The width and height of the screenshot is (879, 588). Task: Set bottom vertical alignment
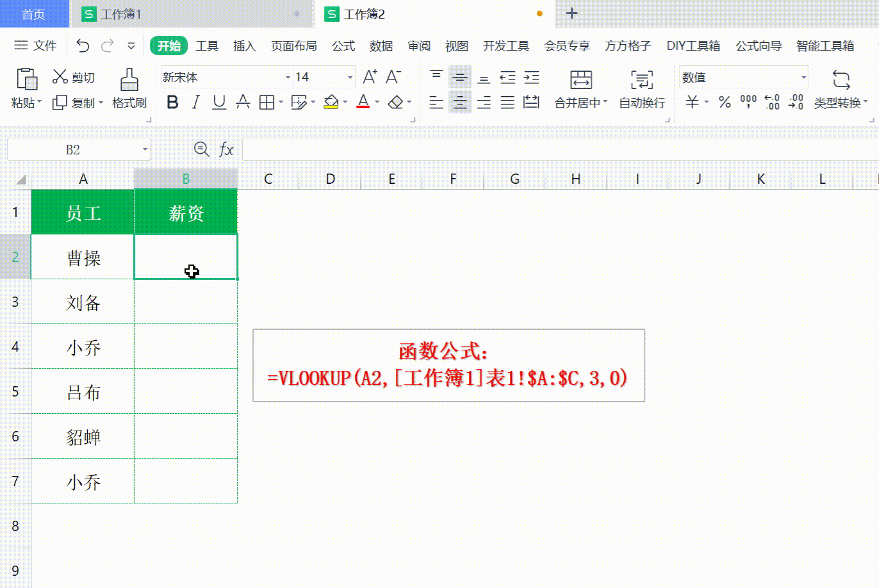(484, 78)
